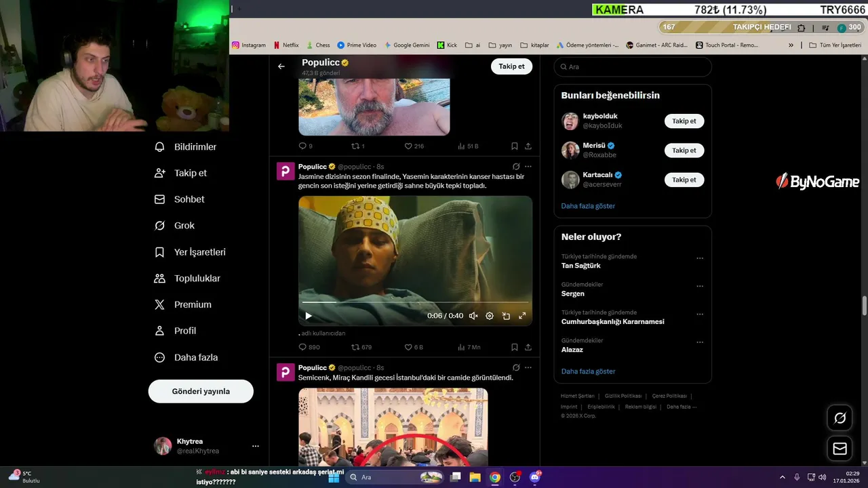Open Bildirimler in the X sidebar
Image resolution: width=868 pixels, height=488 pixels.
pyautogui.click(x=186, y=147)
